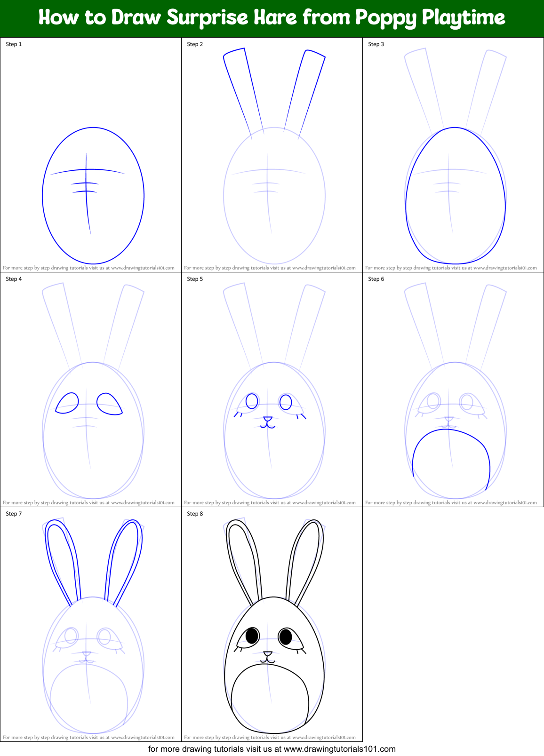Click the footer text 'for more drawing tutorials visit us at www.drawingtutorials101.com'
The width and height of the screenshot is (544, 756).
[x=272, y=749]
